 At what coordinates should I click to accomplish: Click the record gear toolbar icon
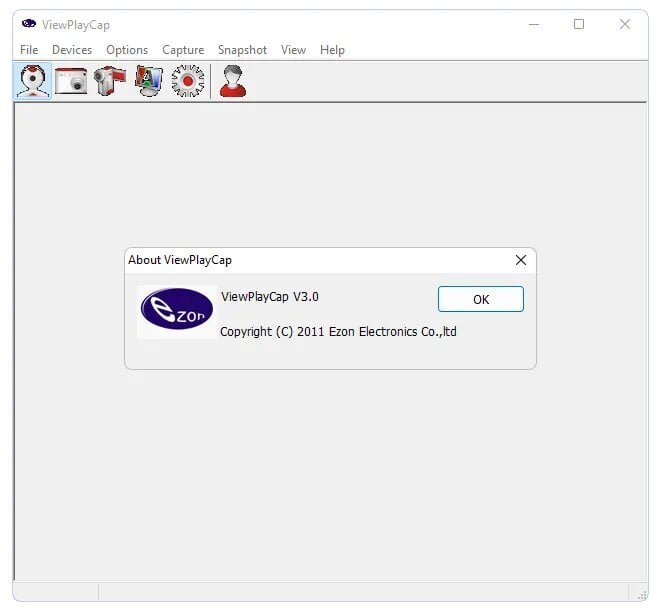pyautogui.click(x=188, y=81)
